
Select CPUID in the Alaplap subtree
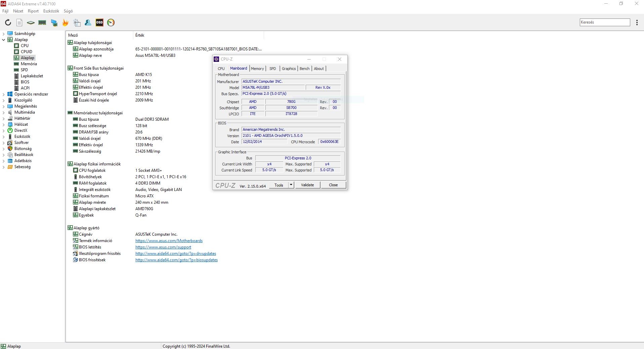tap(27, 52)
